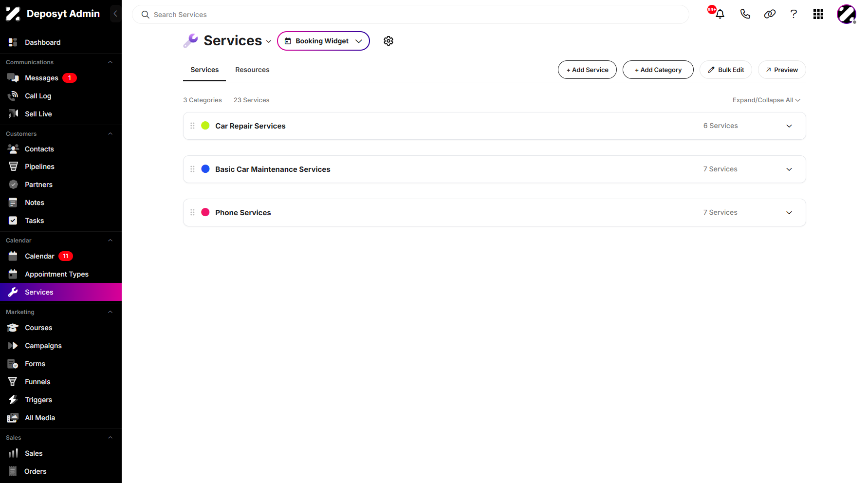Open the Services title dropdown chevron
Image resolution: width=868 pixels, height=483 pixels.
tap(269, 41)
